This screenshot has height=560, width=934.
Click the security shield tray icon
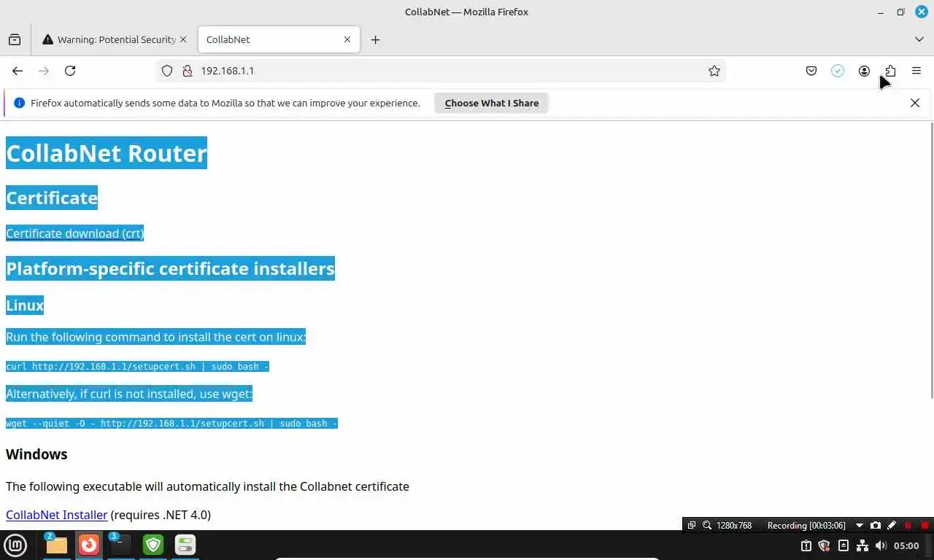(825, 545)
